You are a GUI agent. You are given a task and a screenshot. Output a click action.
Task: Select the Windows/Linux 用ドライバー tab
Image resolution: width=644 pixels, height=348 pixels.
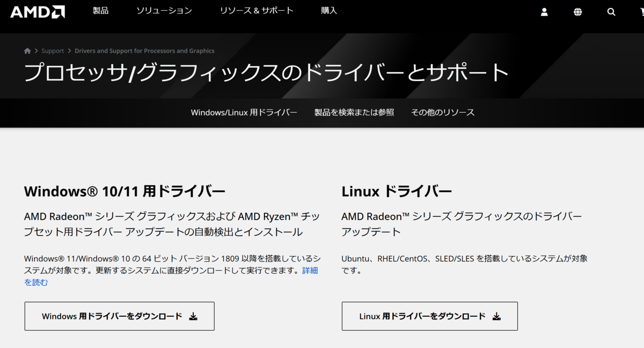244,112
